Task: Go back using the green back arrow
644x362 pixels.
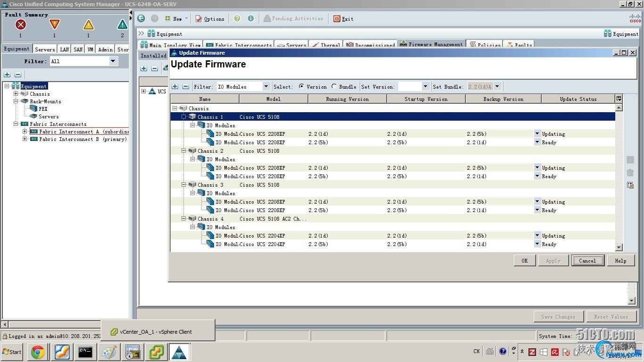Action: tap(141, 18)
